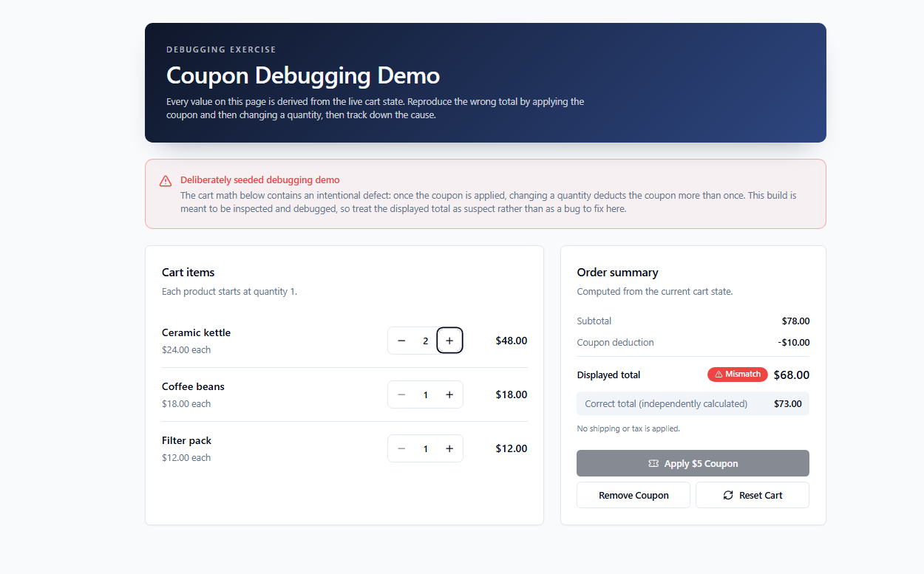Click the $68.00 displayed total

point(792,375)
